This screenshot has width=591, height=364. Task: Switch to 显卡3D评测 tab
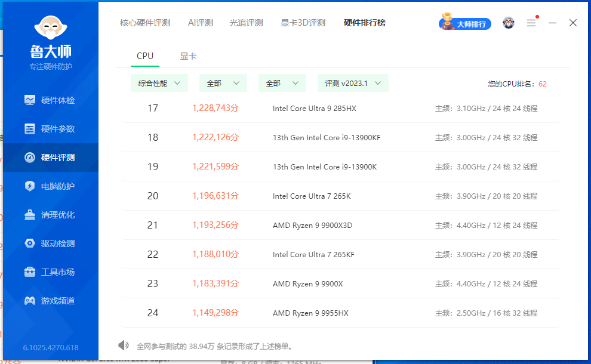[303, 23]
